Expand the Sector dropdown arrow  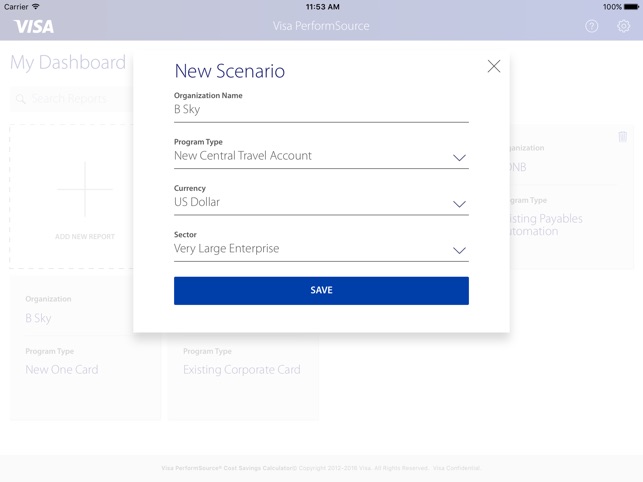(459, 250)
